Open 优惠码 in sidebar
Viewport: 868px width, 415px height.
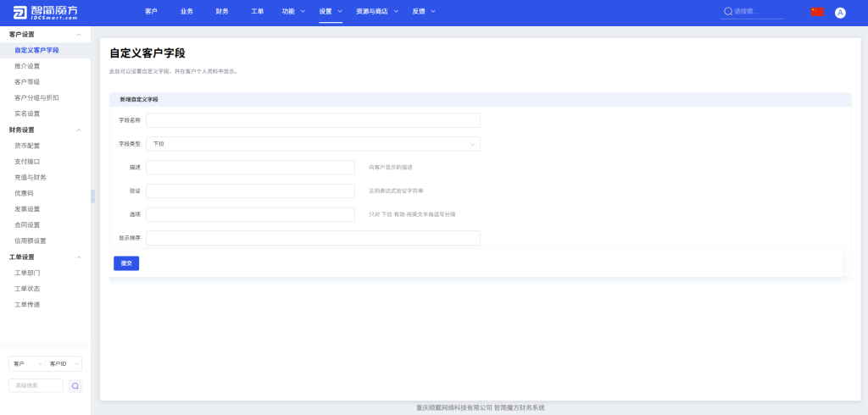tap(24, 194)
